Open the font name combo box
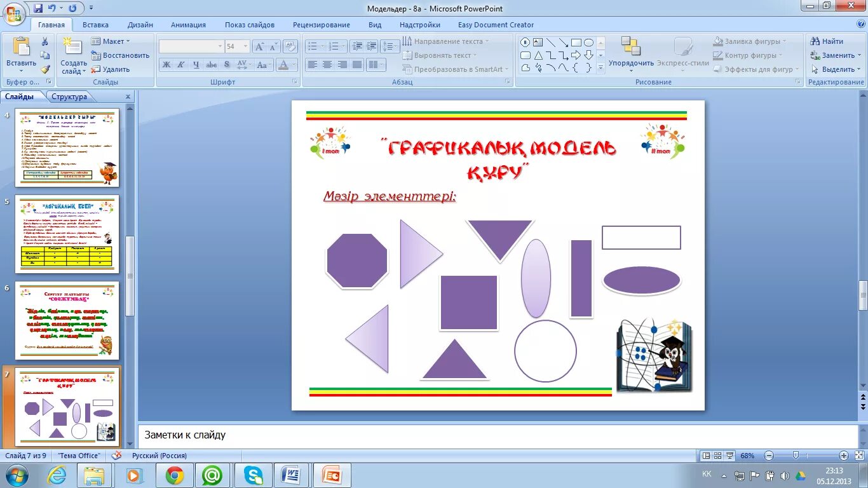This screenshot has height=488, width=868. [191, 46]
